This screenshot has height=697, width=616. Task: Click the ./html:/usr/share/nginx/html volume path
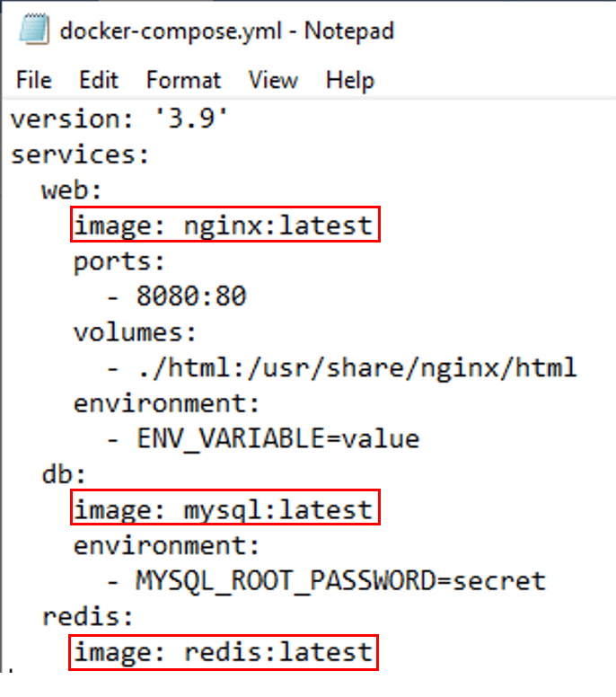tap(356, 367)
